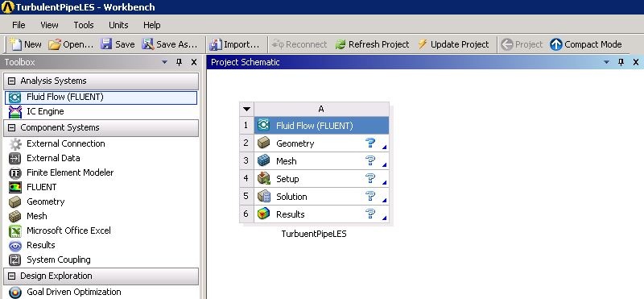This screenshot has height=299, width=644.
Task: Open Solution cell corner dropdown triangle
Action: pyautogui.click(x=385, y=200)
